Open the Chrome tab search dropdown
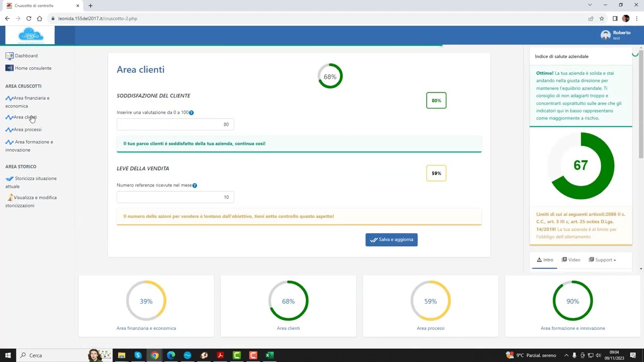This screenshot has width=644, height=362. pos(590,5)
